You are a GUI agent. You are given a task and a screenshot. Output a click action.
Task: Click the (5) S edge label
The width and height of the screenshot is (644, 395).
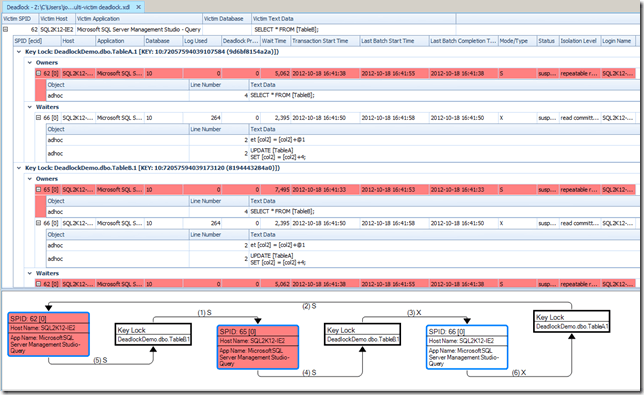(x=100, y=361)
